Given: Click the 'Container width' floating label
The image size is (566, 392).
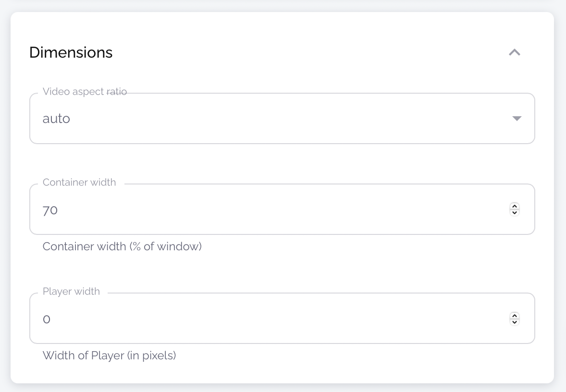Looking at the screenshot, I should pos(79,183).
